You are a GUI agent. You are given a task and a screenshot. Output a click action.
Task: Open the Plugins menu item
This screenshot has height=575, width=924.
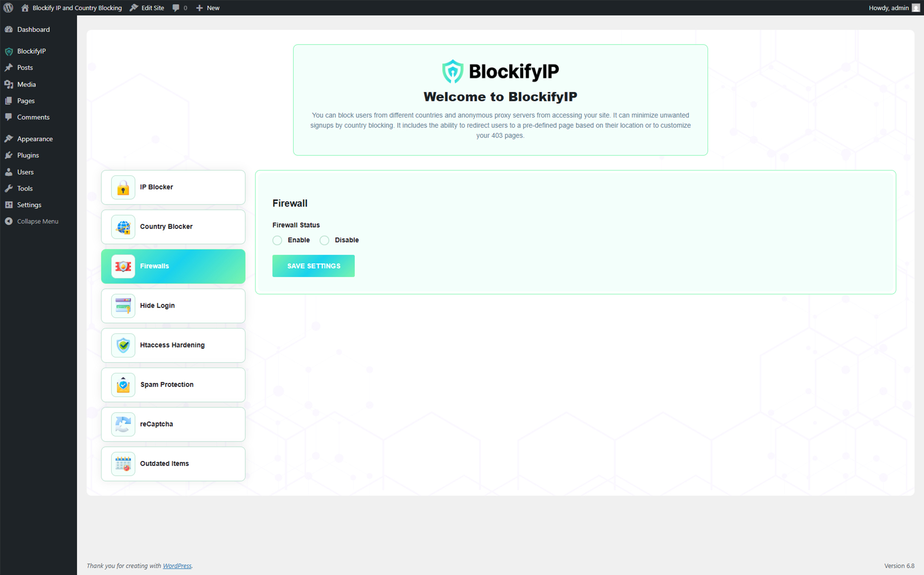[28, 155]
